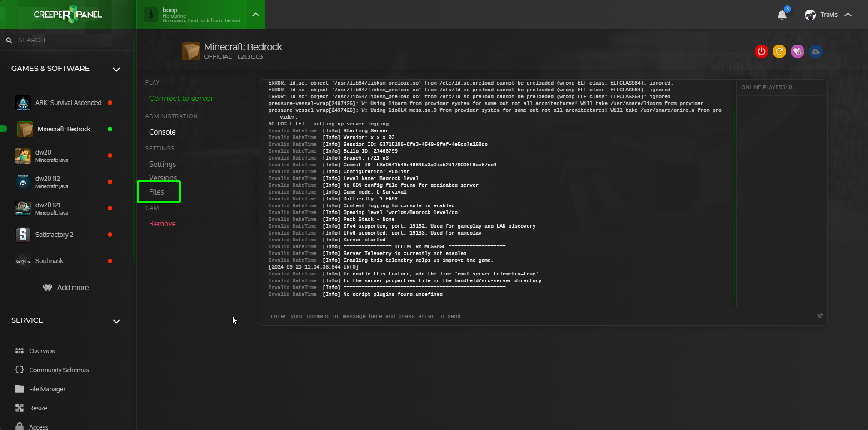This screenshot has width=868, height=430.
Task: Click the Community Schemas braces icon
Action: [x=20, y=370]
